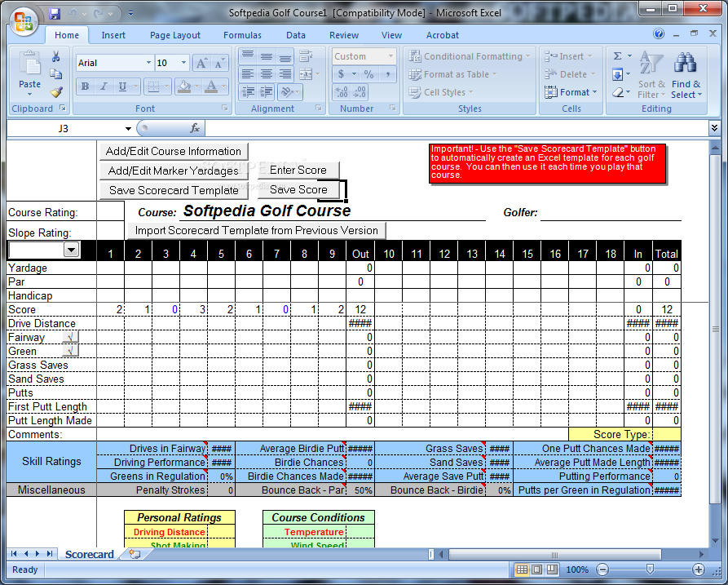Expand the formula bar
Viewport: 728px width, 585px height.
click(715, 128)
